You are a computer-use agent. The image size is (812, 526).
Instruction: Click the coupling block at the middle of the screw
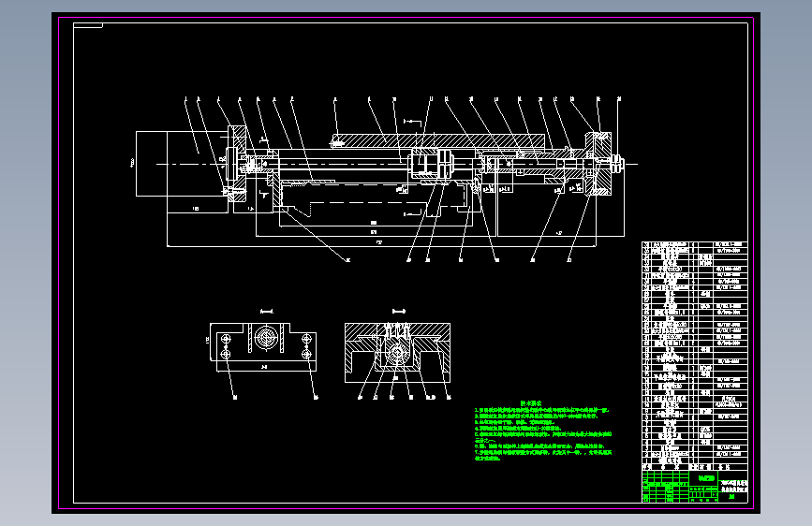(x=433, y=164)
